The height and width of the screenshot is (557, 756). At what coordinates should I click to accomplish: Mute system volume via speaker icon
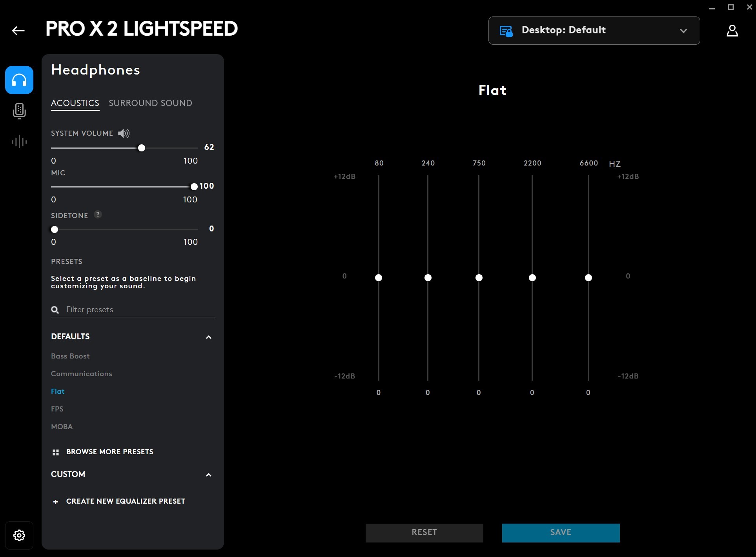point(124,133)
